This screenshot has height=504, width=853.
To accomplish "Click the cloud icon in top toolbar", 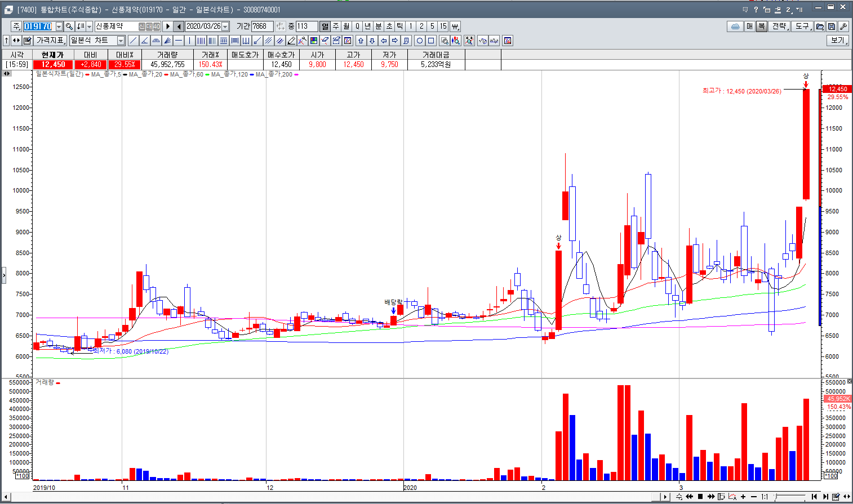I will tap(735, 26).
